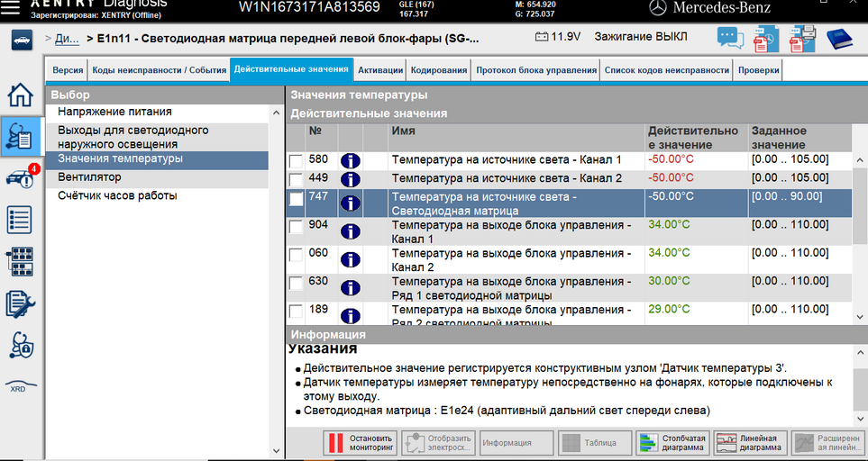This screenshot has width=868, height=461.
Task: Show info icon for value 189
Action: (x=351, y=316)
